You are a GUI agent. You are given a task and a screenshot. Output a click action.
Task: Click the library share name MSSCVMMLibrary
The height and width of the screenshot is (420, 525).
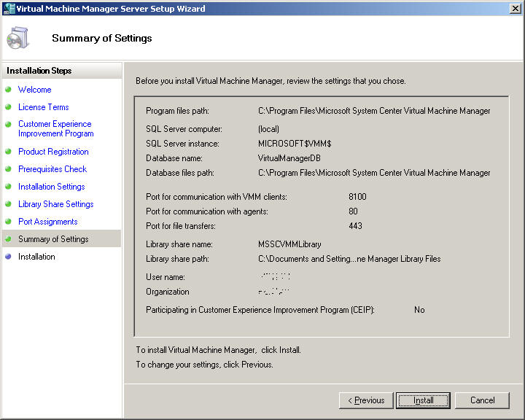289,244
